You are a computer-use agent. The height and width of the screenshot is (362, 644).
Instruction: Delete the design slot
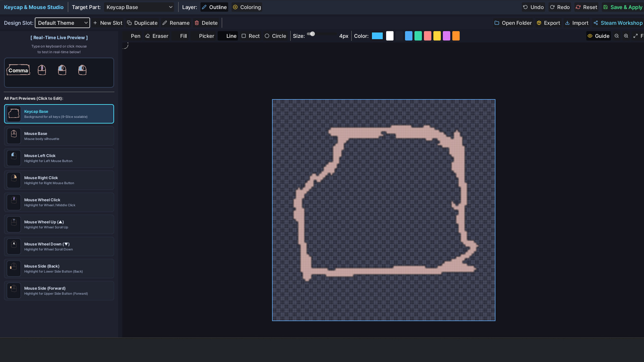point(206,23)
